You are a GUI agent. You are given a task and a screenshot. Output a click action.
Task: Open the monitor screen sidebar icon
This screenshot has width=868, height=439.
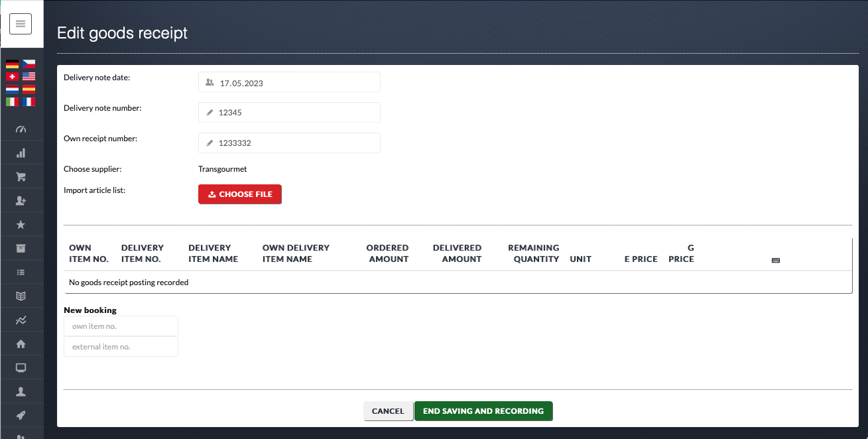click(x=21, y=367)
